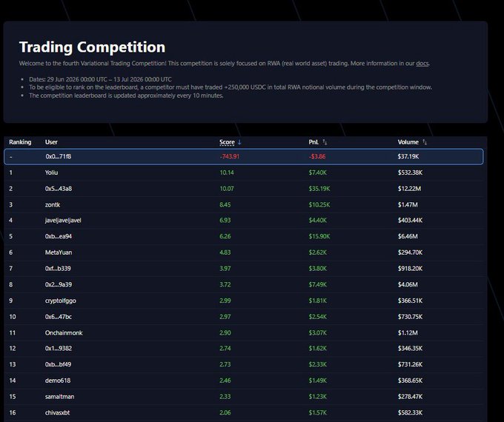Image resolution: width=504 pixels, height=422 pixels.
Task: Select first-place user Yoliu
Action: tap(51, 173)
